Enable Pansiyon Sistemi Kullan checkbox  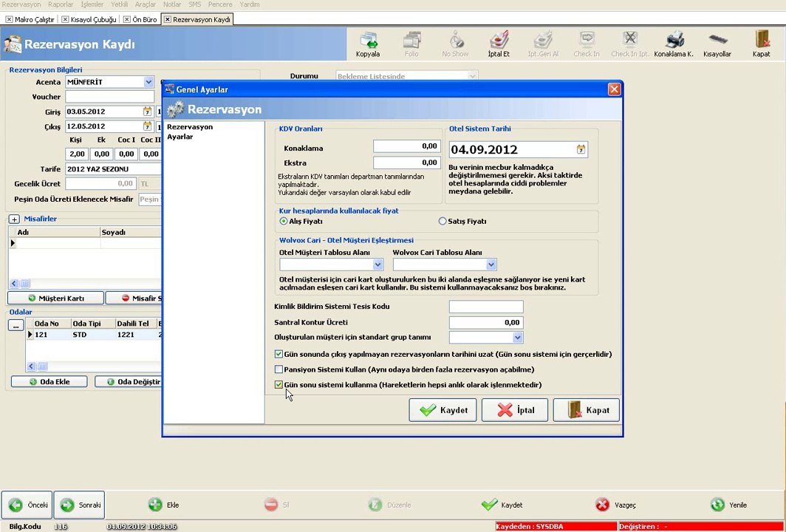[278, 369]
